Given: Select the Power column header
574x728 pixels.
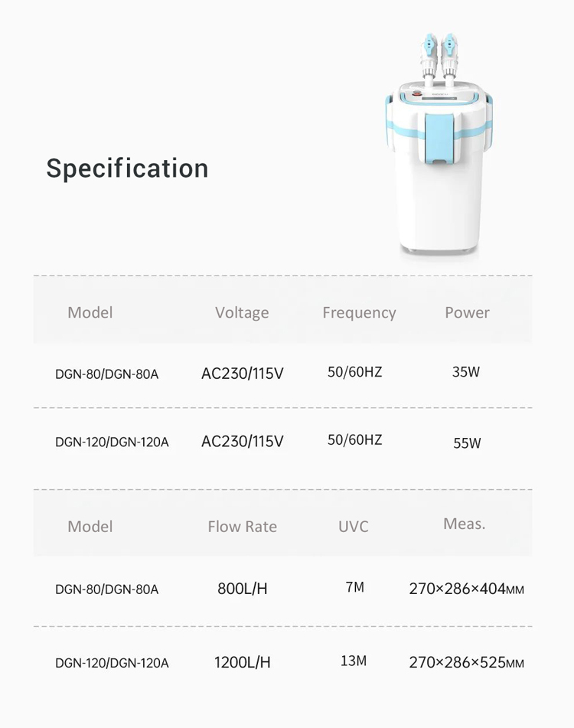Looking at the screenshot, I should (467, 312).
